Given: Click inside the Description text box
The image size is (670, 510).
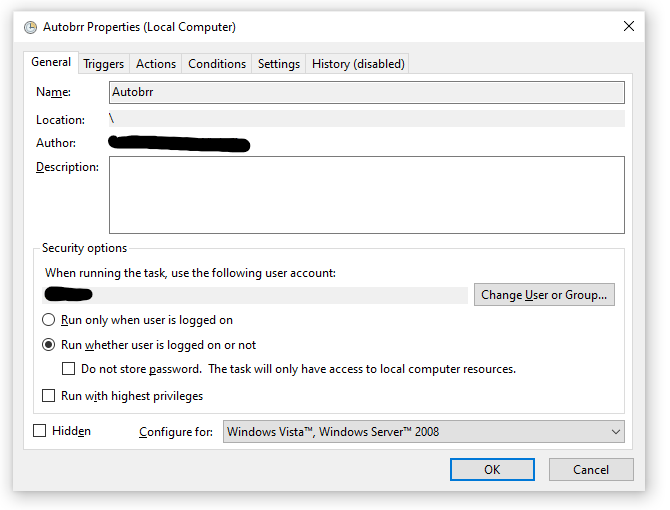Looking at the screenshot, I should point(367,195).
